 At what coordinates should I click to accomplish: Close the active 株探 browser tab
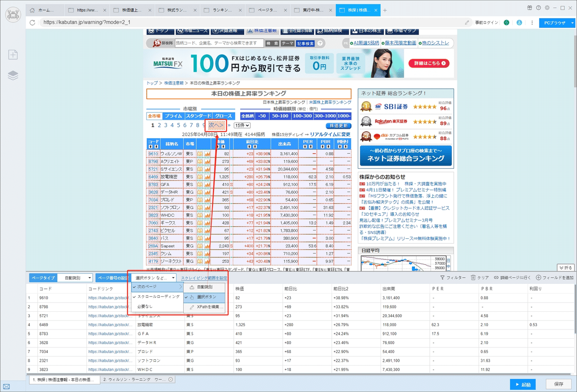tap(376, 10)
